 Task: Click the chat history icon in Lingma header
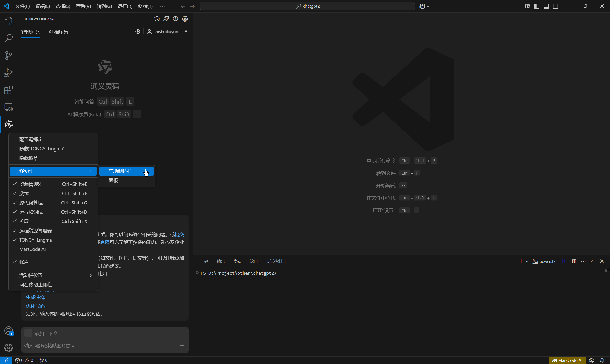click(x=157, y=19)
